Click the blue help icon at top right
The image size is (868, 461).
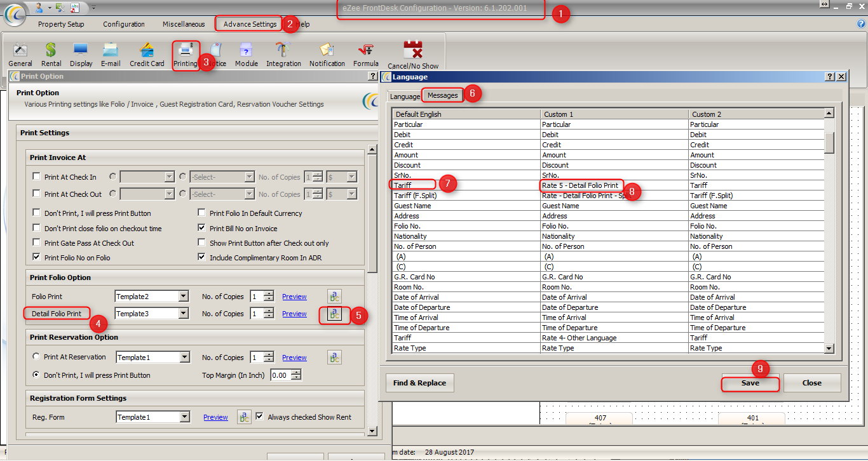(x=861, y=23)
